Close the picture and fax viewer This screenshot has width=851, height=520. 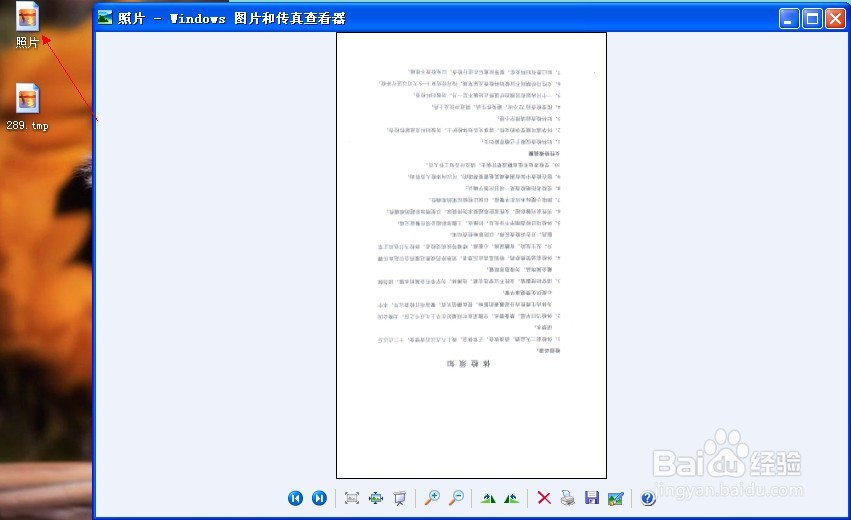(x=835, y=18)
